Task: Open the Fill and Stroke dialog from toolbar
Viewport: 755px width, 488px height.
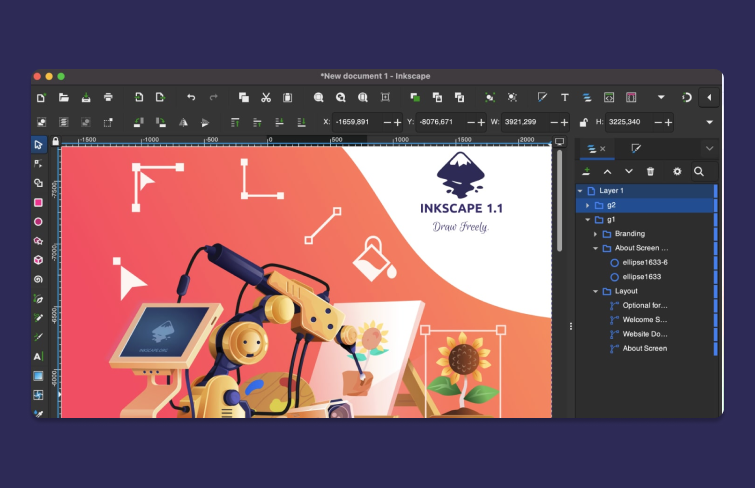Action: [x=542, y=98]
